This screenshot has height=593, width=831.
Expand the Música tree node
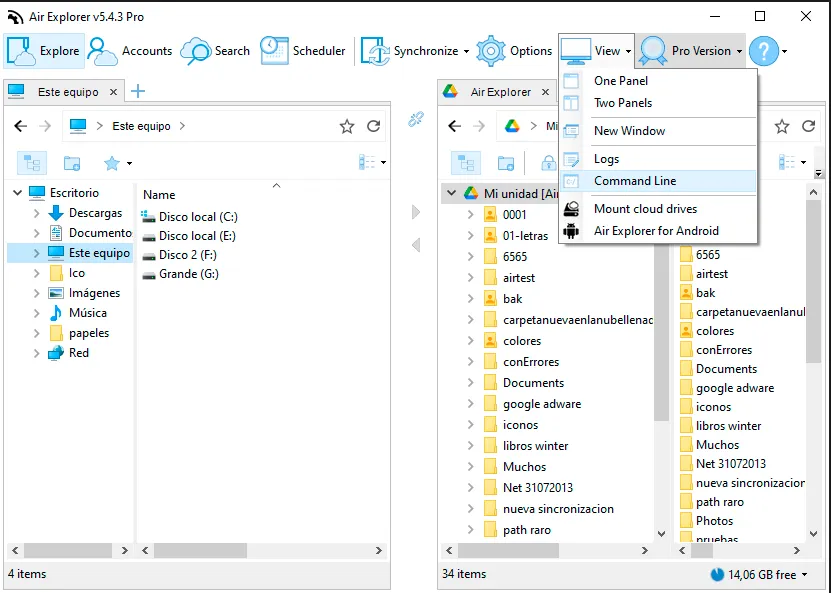tap(37, 313)
